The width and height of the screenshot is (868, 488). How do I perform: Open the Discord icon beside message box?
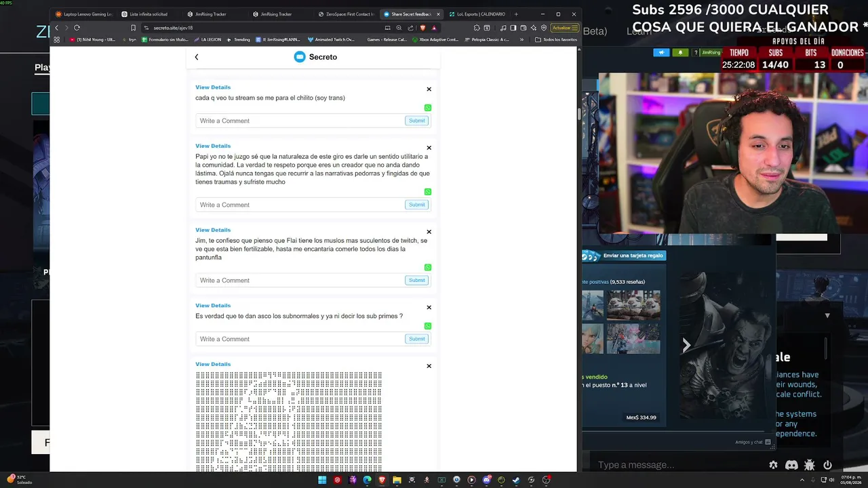[791, 465]
